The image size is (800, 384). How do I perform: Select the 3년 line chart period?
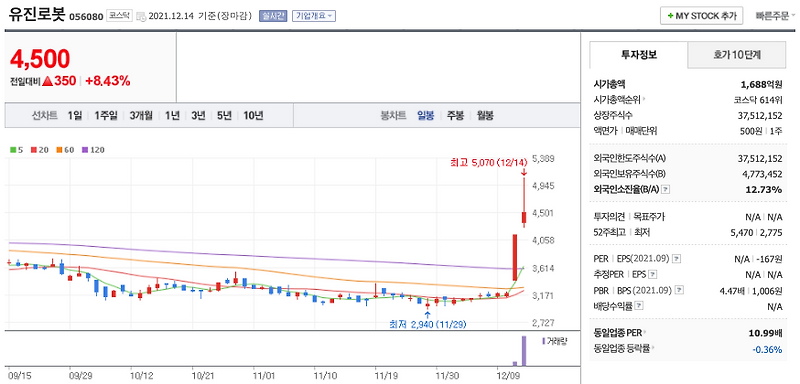point(198,115)
